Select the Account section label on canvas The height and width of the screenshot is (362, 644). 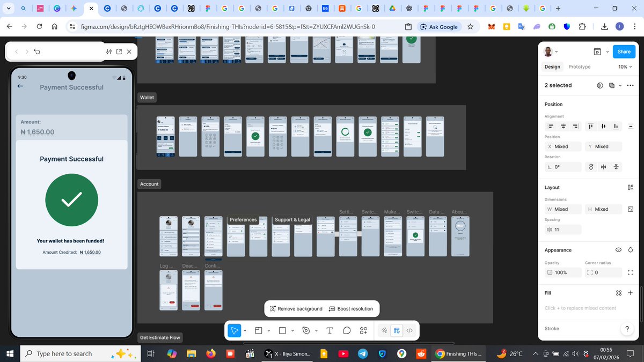pyautogui.click(x=149, y=184)
